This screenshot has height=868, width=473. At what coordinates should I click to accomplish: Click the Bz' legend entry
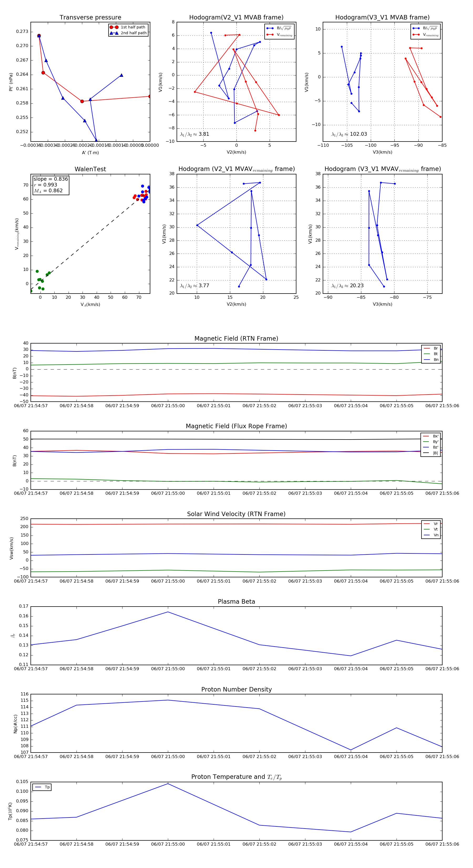[x=431, y=447]
